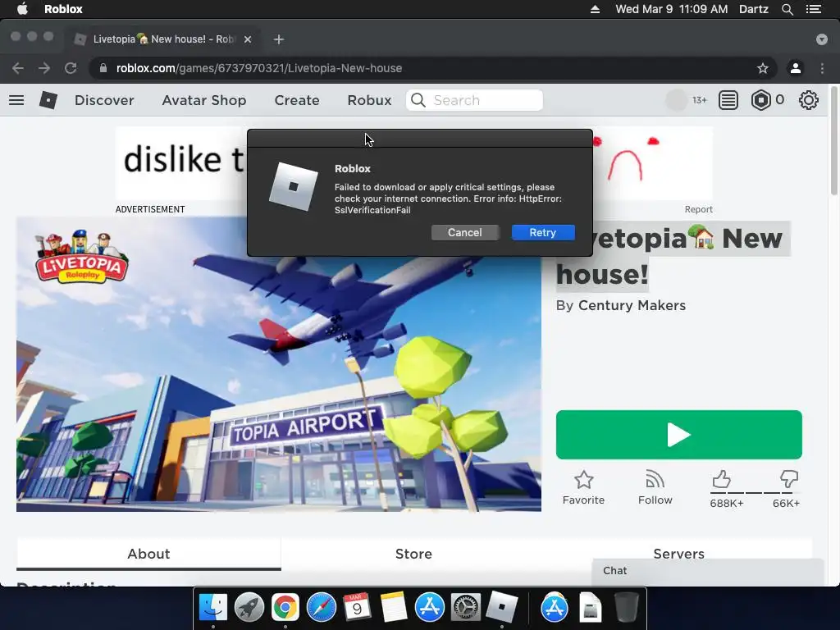Click the Roblox logo home icon
This screenshot has height=630, width=840.
[48, 100]
